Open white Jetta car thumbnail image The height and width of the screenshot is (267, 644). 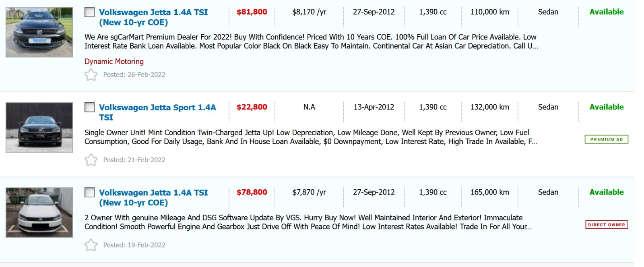39,212
